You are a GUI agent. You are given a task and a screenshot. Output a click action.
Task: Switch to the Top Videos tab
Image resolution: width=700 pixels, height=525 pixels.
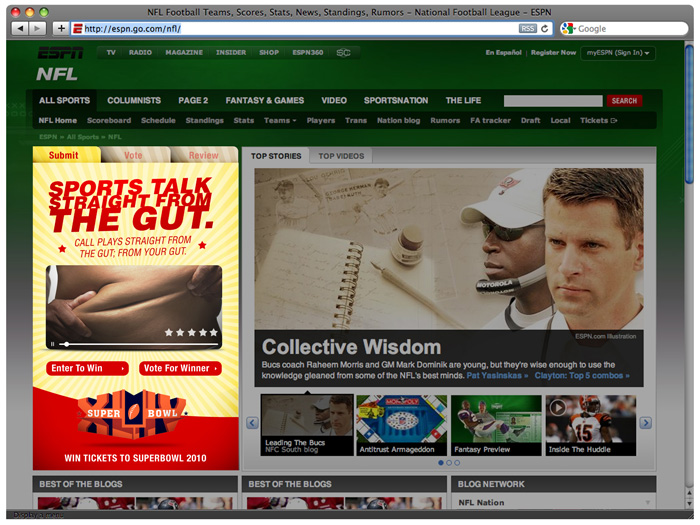click(x=341, y=156)
